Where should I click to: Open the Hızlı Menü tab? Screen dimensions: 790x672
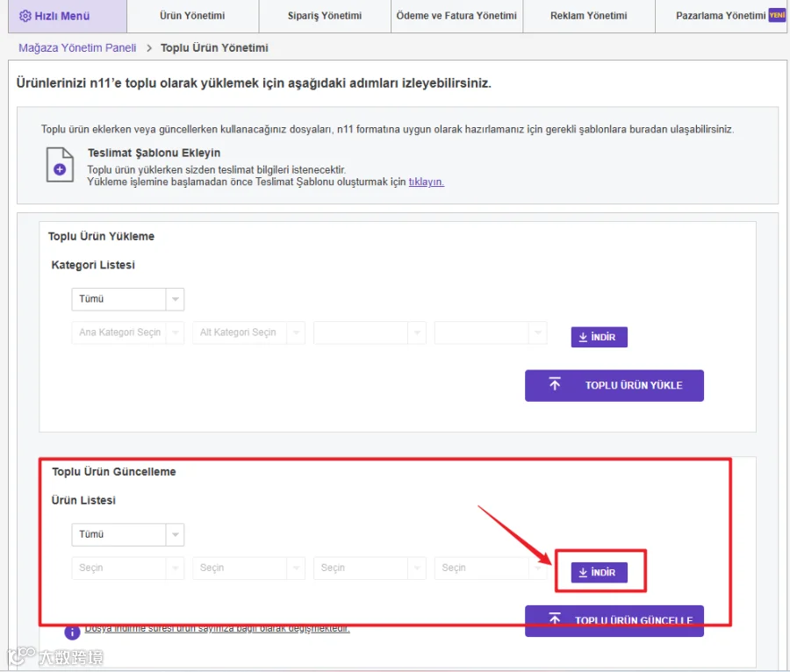(x=68, y=16)
